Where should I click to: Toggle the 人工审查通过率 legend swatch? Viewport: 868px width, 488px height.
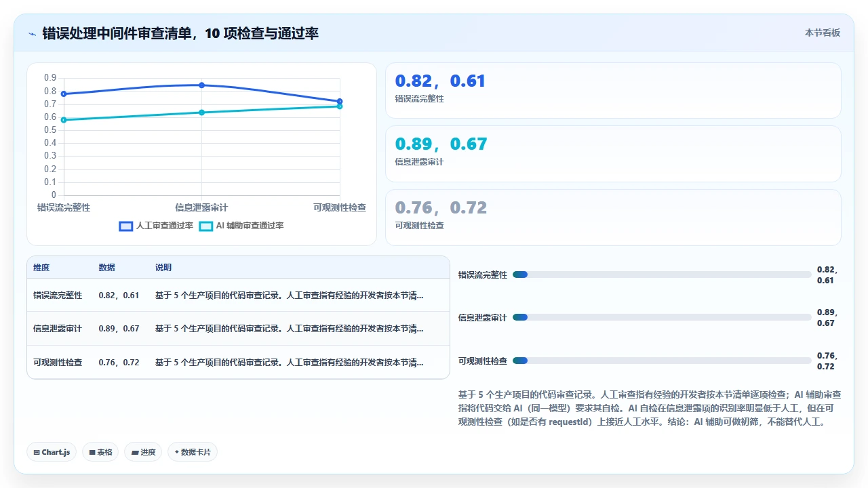pyautogui.click(x=125, y=226)
